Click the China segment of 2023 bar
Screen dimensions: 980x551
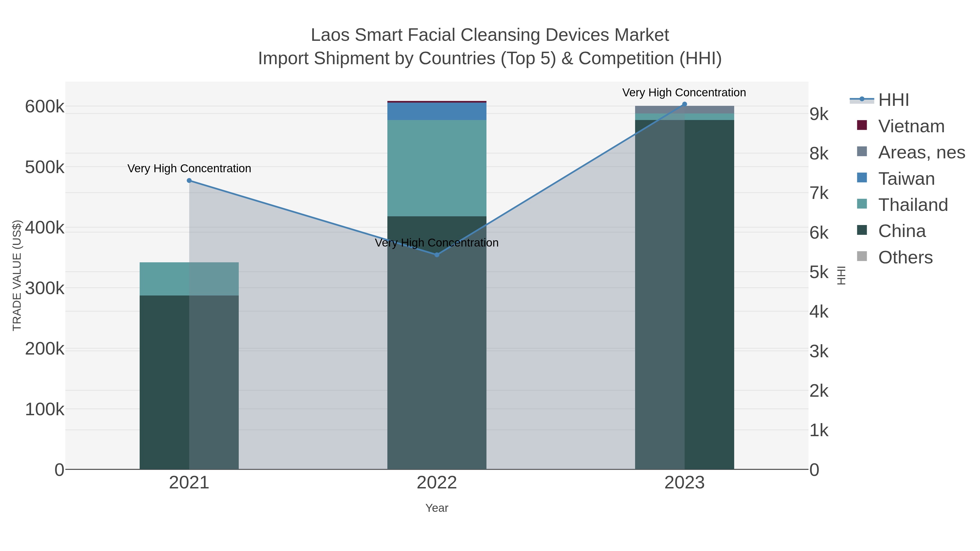tap(684, 295)
